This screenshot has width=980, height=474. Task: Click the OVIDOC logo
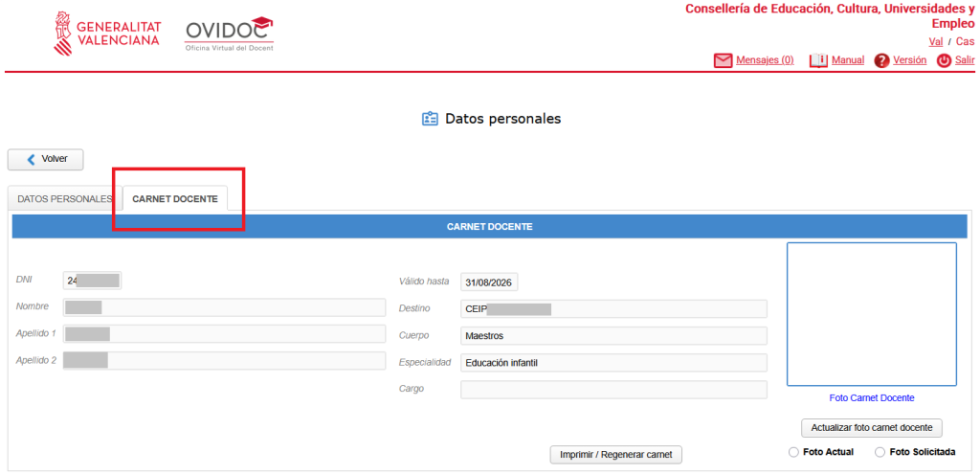229,34
